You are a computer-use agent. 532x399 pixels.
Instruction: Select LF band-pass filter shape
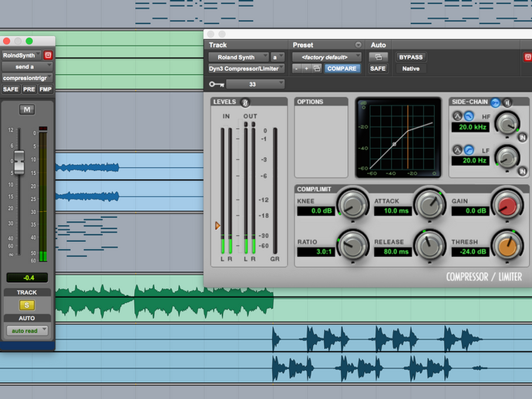[457, 149]
